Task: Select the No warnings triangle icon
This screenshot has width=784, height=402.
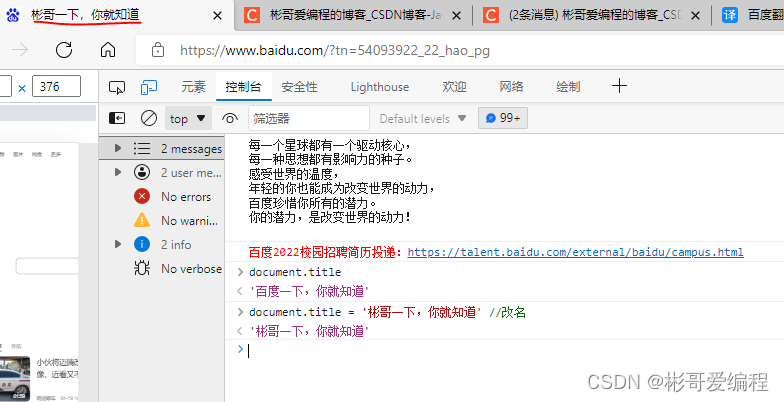Action: tap(142, 220)
